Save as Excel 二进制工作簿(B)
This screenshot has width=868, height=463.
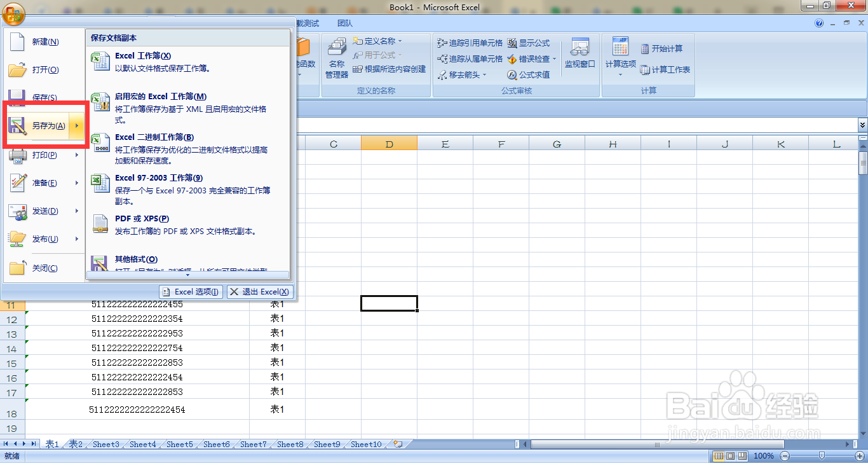click(x=188, y=148)
